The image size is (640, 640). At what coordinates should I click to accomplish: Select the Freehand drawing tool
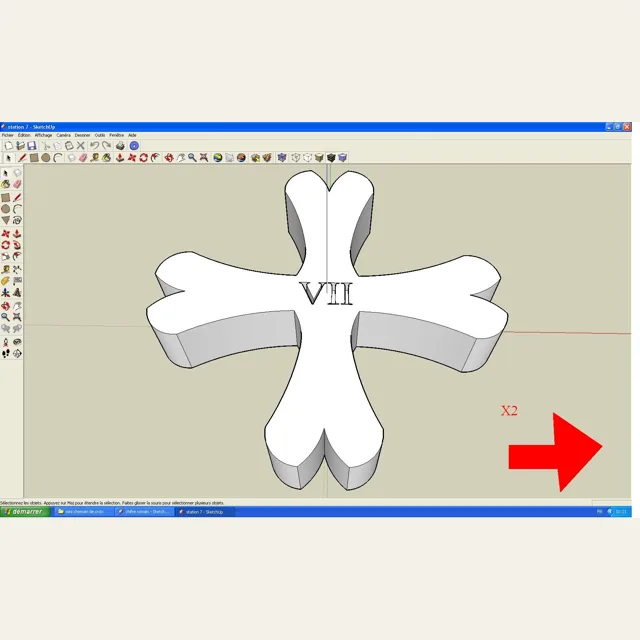point(17,220)
